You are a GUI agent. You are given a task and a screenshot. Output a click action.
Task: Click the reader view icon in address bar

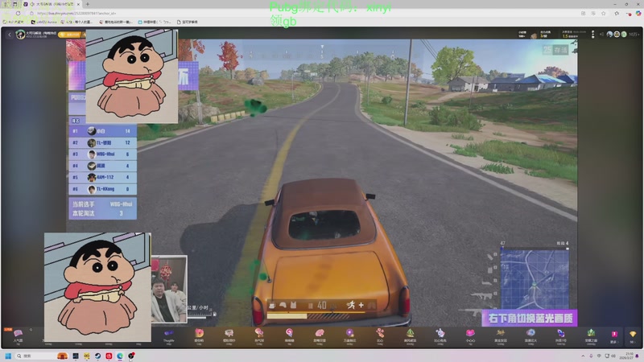click(593, 13)
